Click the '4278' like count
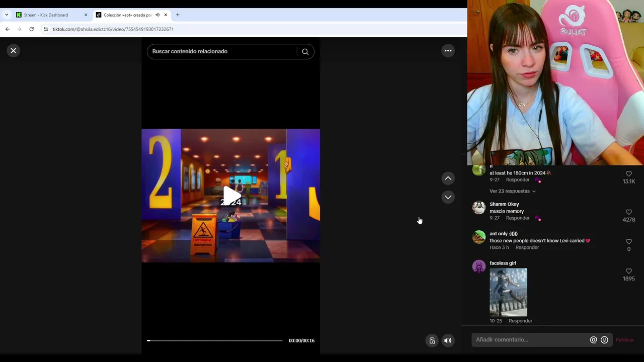Screen dimensions: 644x362 pyautogui.click(x=629, y=220)
